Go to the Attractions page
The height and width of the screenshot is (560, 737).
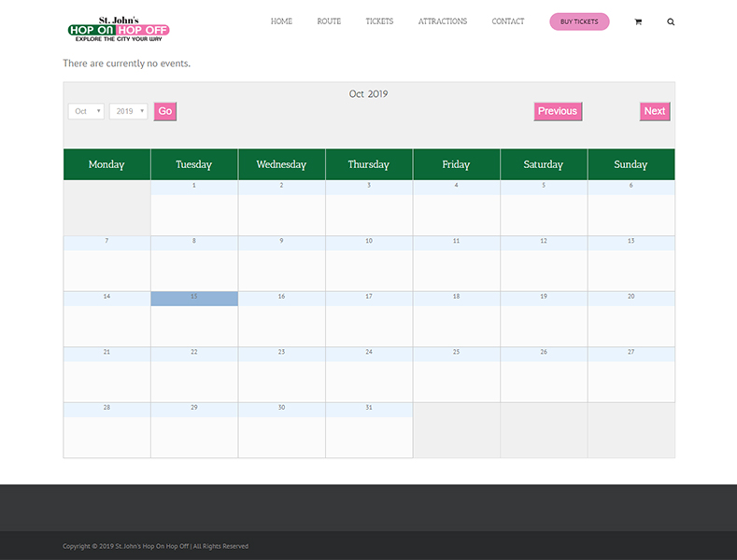tap(443, 21)
